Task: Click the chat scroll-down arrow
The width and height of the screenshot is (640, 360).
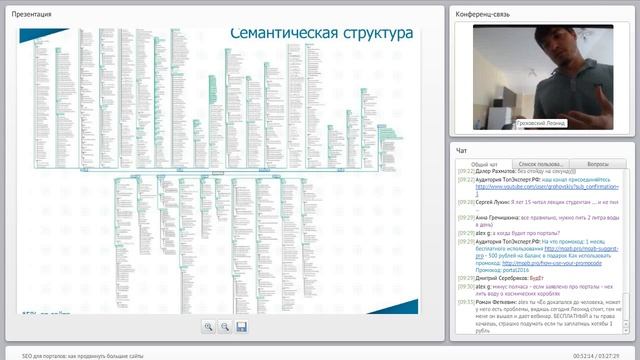Action: (626, 331)
